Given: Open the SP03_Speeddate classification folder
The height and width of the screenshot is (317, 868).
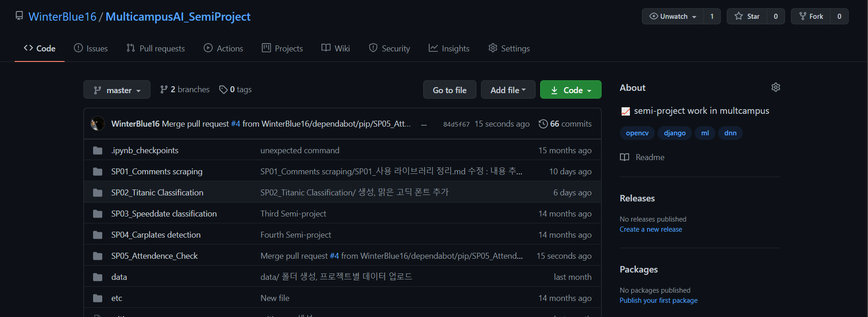Looking at the screenshot, I should click(x=164, y=214).
